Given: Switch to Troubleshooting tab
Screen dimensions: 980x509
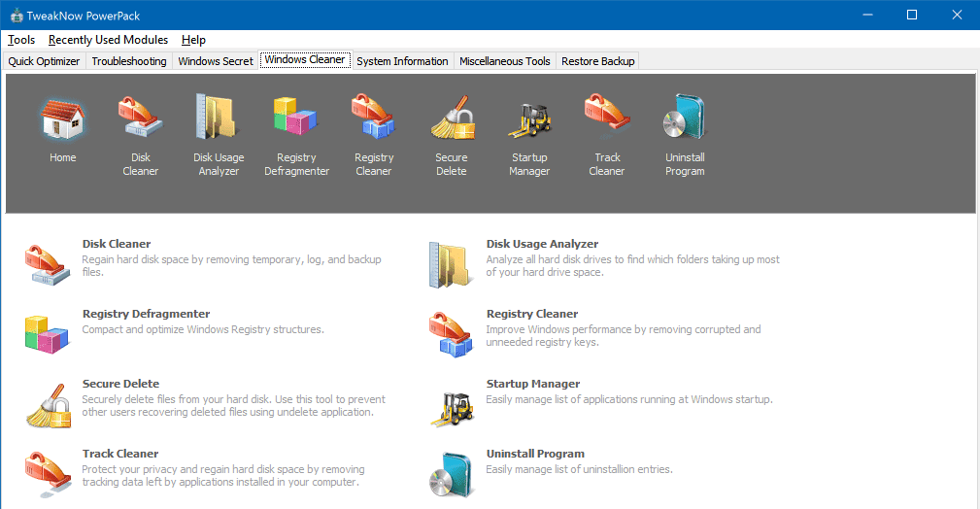Looking at the screenshot, I should [129, 61].
